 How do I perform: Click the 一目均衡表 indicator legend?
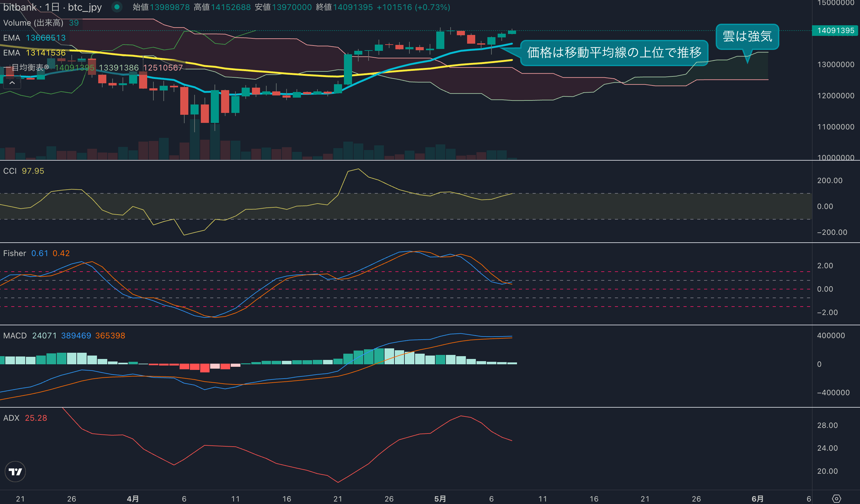28,68
